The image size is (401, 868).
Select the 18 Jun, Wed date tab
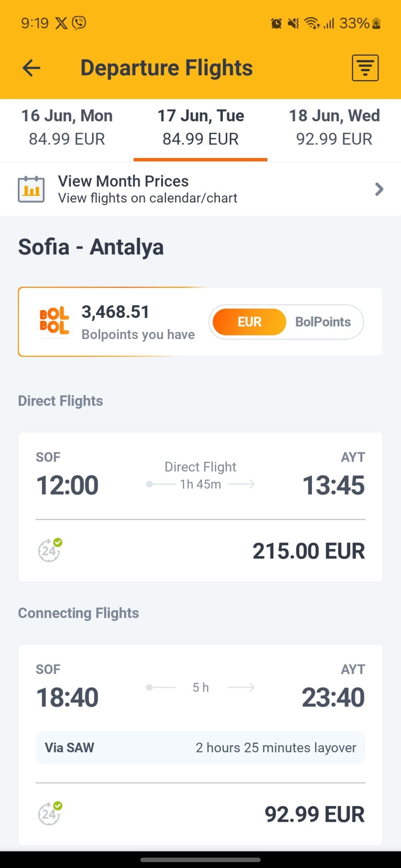334,127
